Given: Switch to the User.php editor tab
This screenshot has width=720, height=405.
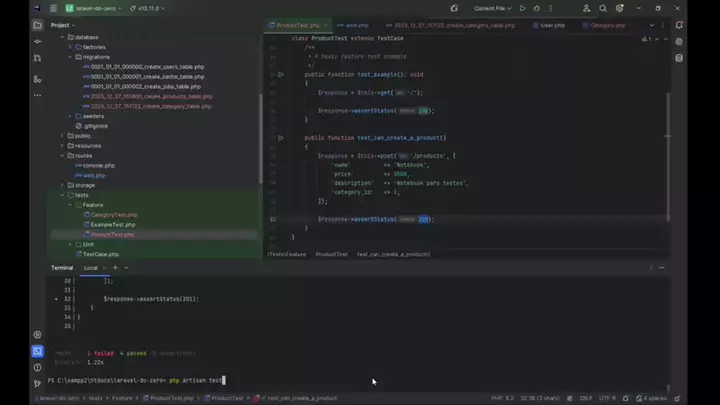Looking at the screenshot, I should click(x=551, y=25).
